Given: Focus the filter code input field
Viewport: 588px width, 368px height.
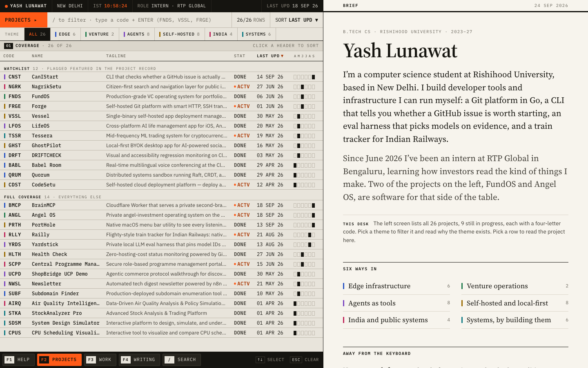Looking at the screenshot, I should pyautogui.click(x=140, y=20).
